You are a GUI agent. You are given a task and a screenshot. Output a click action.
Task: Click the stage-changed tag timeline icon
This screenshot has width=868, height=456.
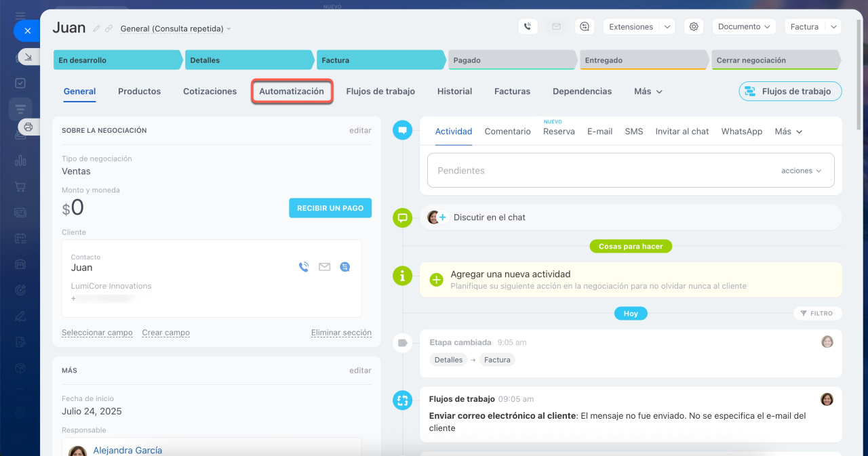coord(403,344)
